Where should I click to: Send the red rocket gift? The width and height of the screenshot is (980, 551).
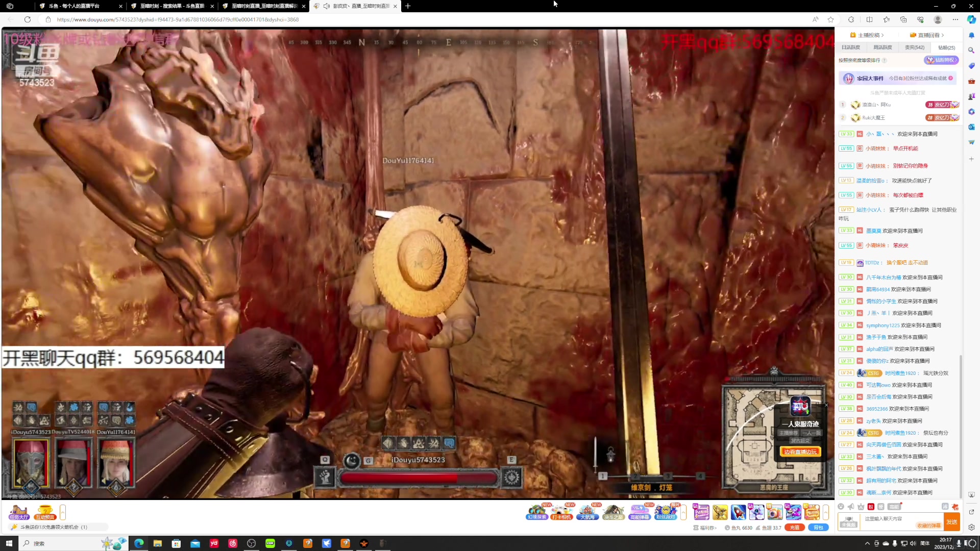(x=738, y=512)
